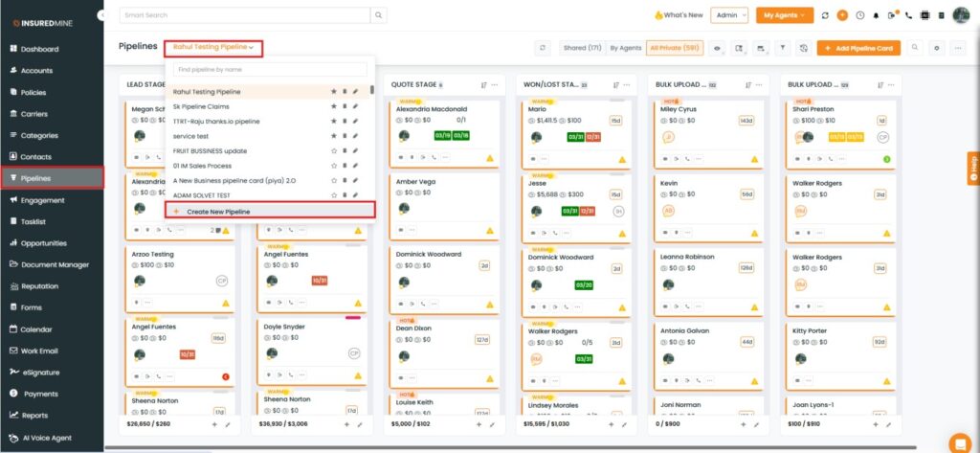
Task: Toggle the eye visibility icon in toolbar
Action: [x=718, y=47]
